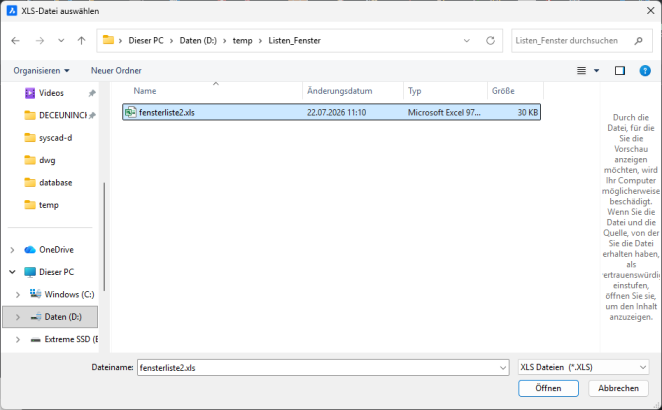Image resolution: width=662 pixels, height=410 pixels.
Task: Click Microsoft Excel 97... type cell
Action: pyautogui.click(x=444, y=113)
